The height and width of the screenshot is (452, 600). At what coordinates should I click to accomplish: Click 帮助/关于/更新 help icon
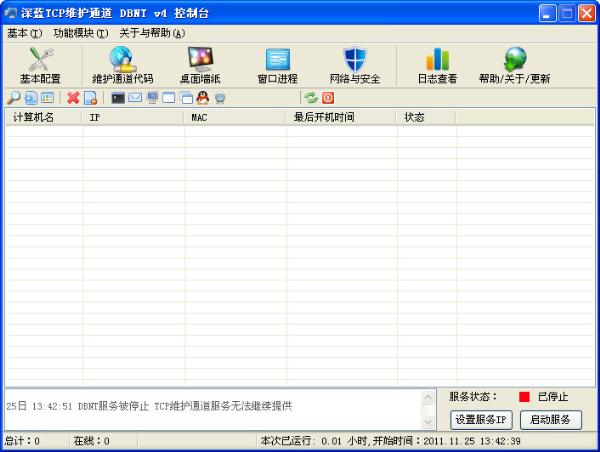tap(514, 65)
